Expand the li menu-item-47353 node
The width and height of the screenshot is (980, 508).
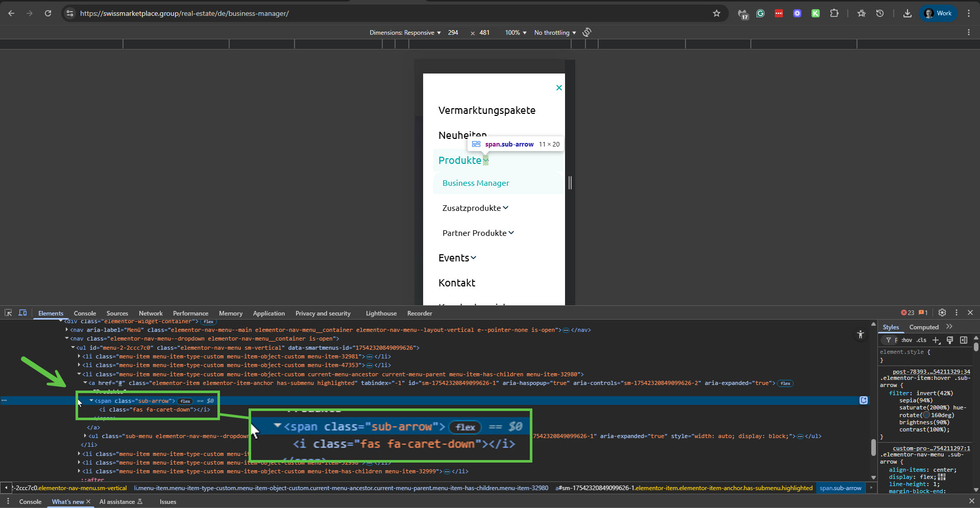pyautogui.click(x=79, y=365)
